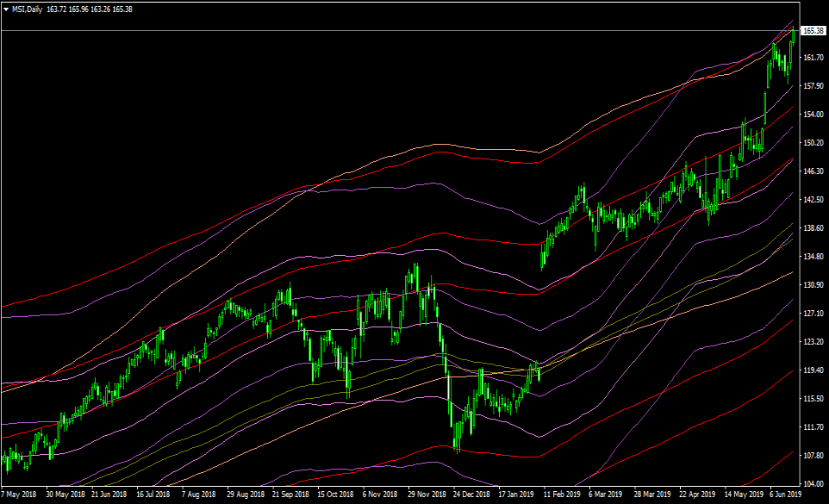The image size is (829, 504).
Task: Click the 115.50 price scale level
Action: click(x=813, y=399)
